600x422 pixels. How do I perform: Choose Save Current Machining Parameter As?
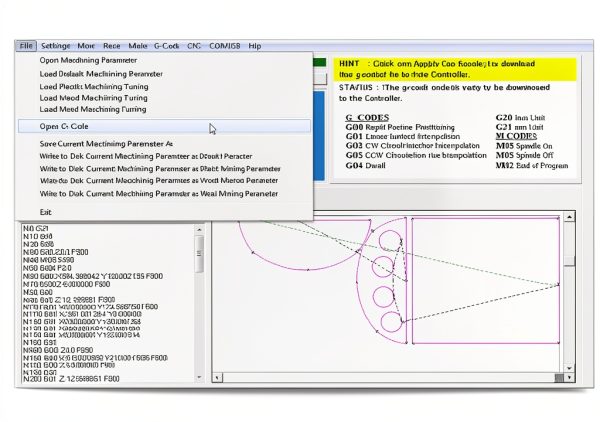pos(106,144)
